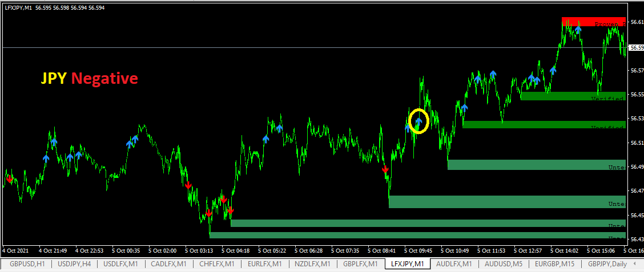Open the AUDUSD,M5 chart tab
The width and height of the screenshot is (644, 272).
pyautogui.click(x=504, y=264)
